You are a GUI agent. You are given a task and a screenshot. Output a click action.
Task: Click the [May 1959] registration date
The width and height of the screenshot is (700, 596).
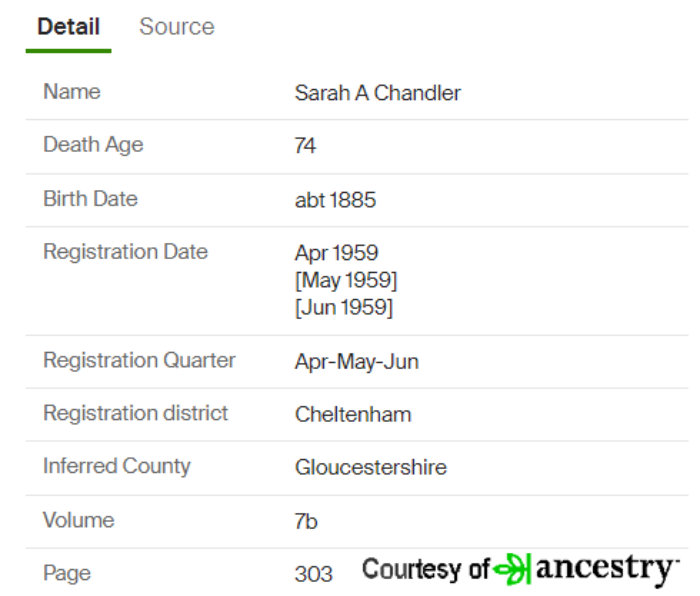346,280
